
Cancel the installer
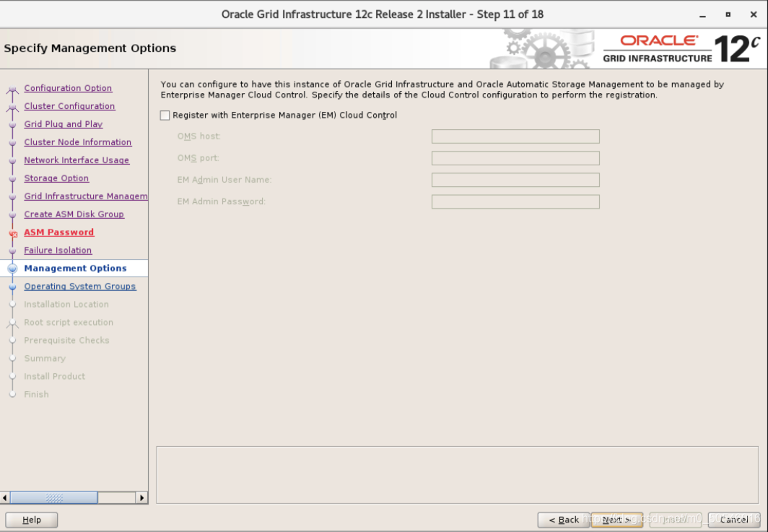(x=733, y=520)
